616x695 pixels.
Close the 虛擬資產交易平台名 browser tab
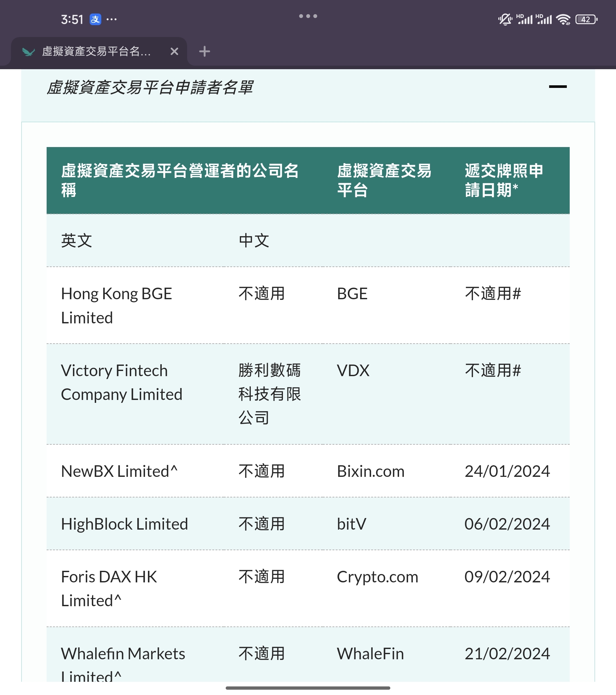(x=174, y=51)
